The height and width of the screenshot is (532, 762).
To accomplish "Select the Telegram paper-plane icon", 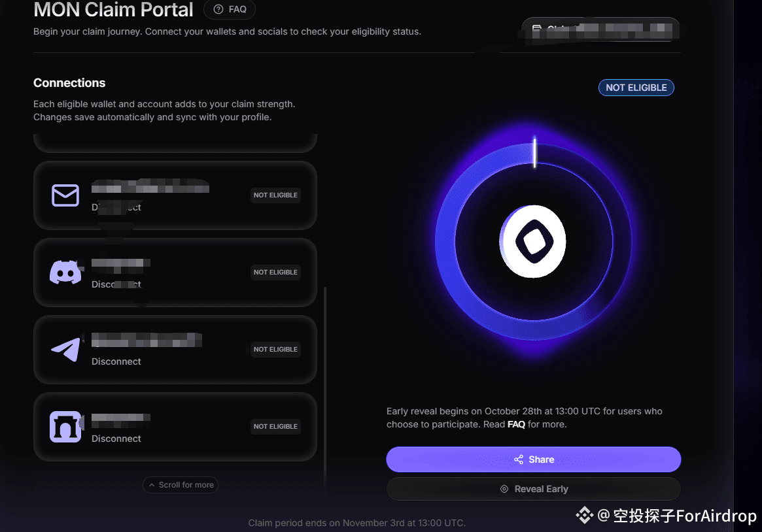I will tap(65, 350).
